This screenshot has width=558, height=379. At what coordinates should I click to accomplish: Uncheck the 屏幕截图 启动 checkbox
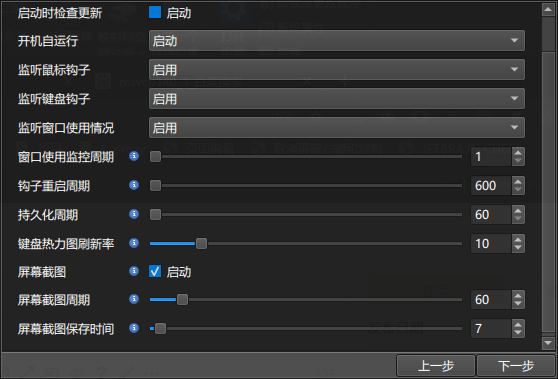[155, 272]
